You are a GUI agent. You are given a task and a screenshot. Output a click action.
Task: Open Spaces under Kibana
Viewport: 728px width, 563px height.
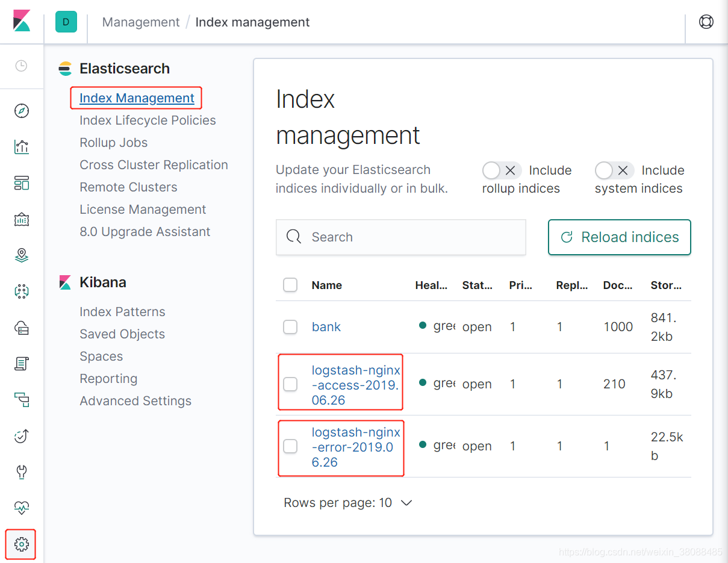(x=101, y=356)
